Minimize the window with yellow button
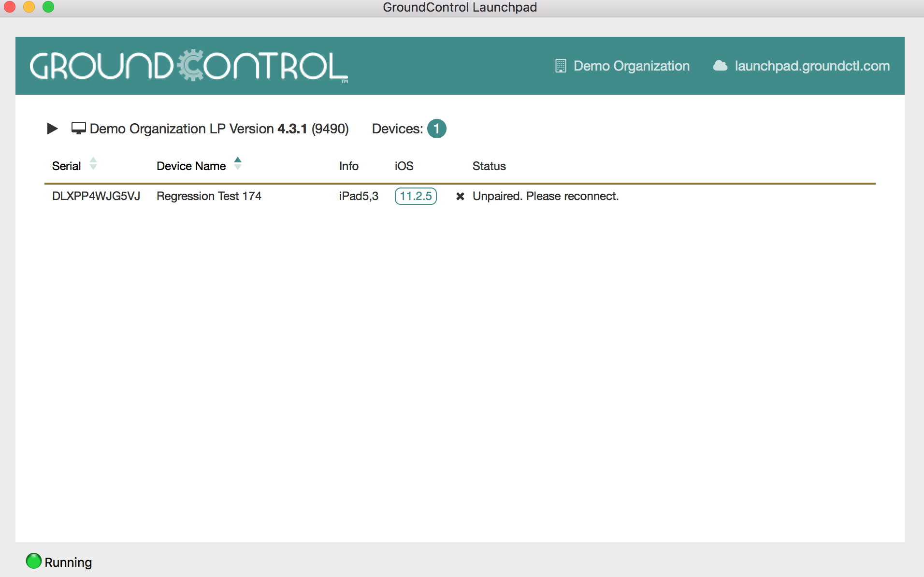The width and height of the screenshot is (924, 577). pyautogui.click(x=29, y=7)
